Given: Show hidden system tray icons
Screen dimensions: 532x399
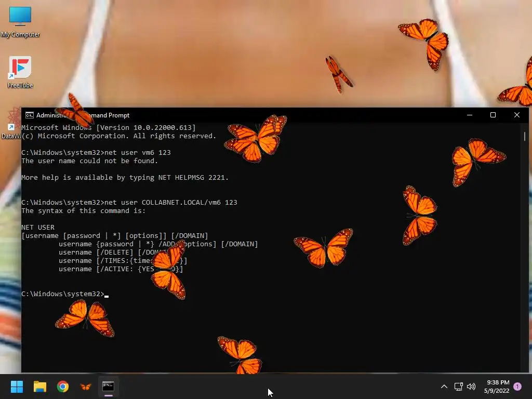Looking at the screenshot, I should (x=444, y=387).
